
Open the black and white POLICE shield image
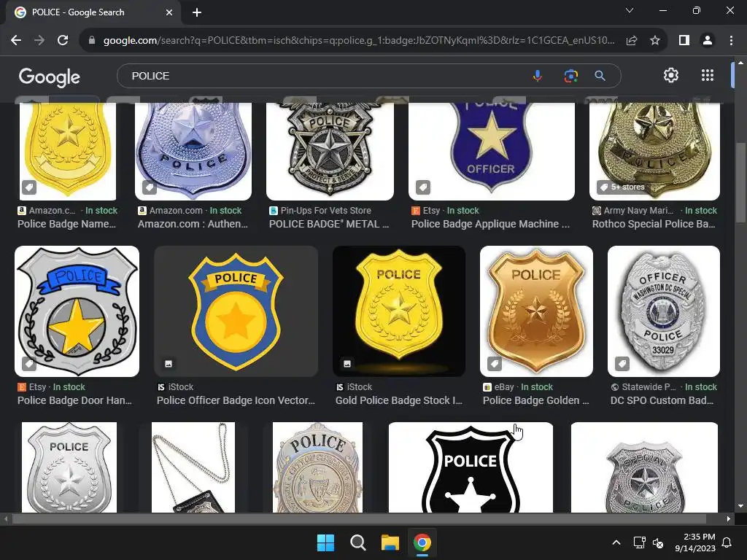(471, 467)
